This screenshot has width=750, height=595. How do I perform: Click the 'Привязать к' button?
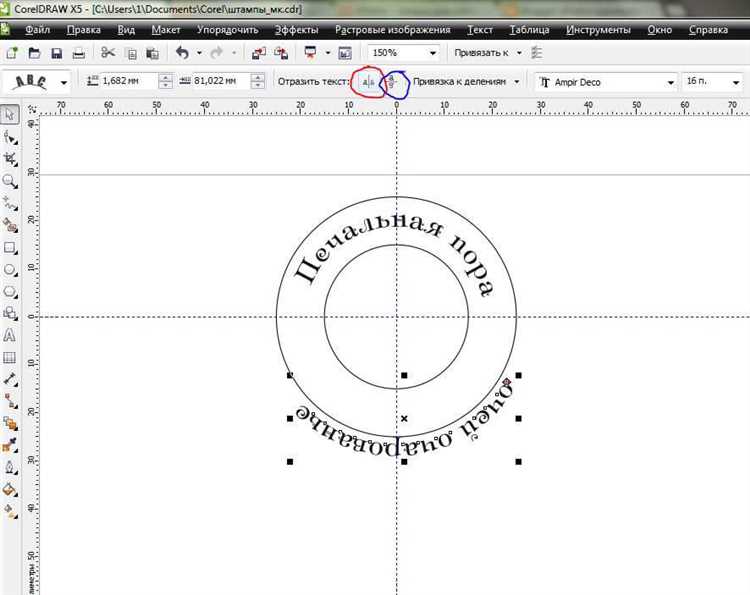pos(487,52)
